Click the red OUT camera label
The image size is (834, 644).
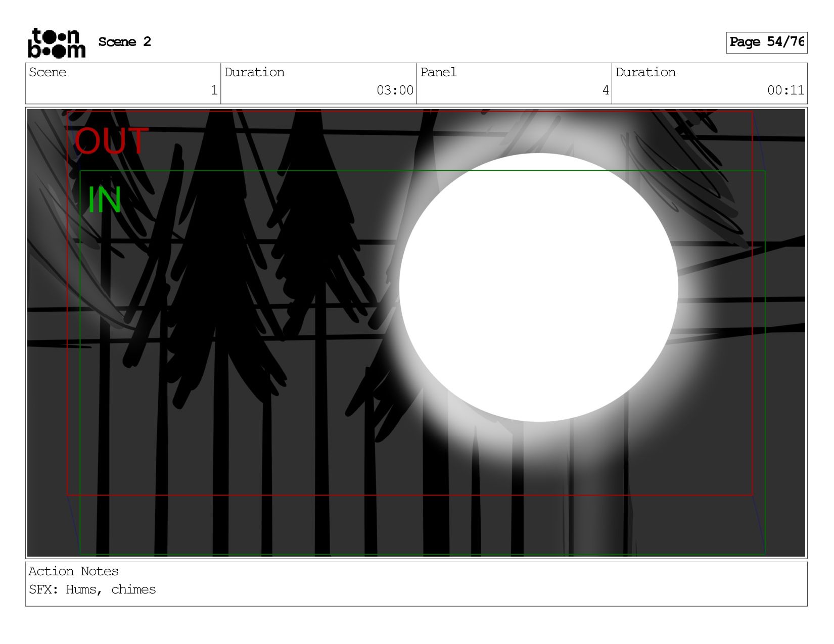112,141
